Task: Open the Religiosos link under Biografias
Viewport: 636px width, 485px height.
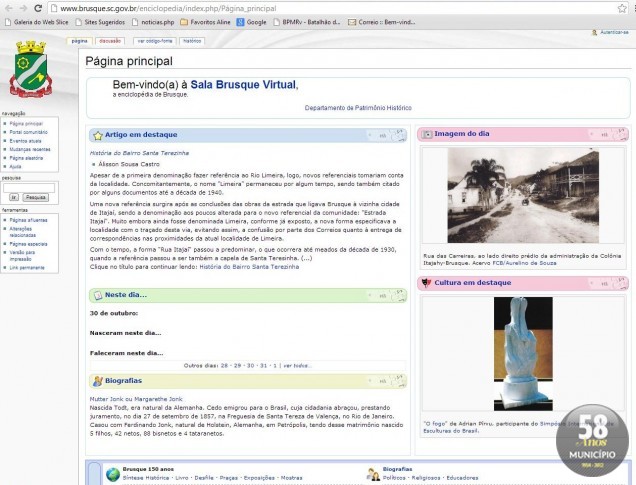Action: point(426,478)
